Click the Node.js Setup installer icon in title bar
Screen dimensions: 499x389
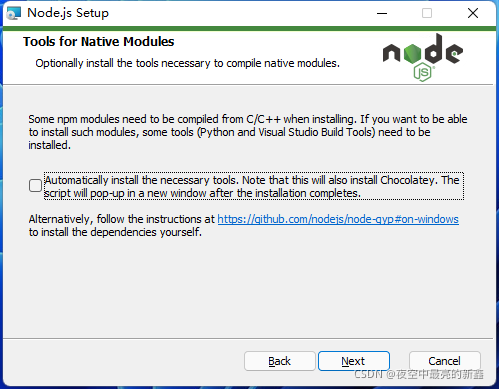tap(14, 13)
